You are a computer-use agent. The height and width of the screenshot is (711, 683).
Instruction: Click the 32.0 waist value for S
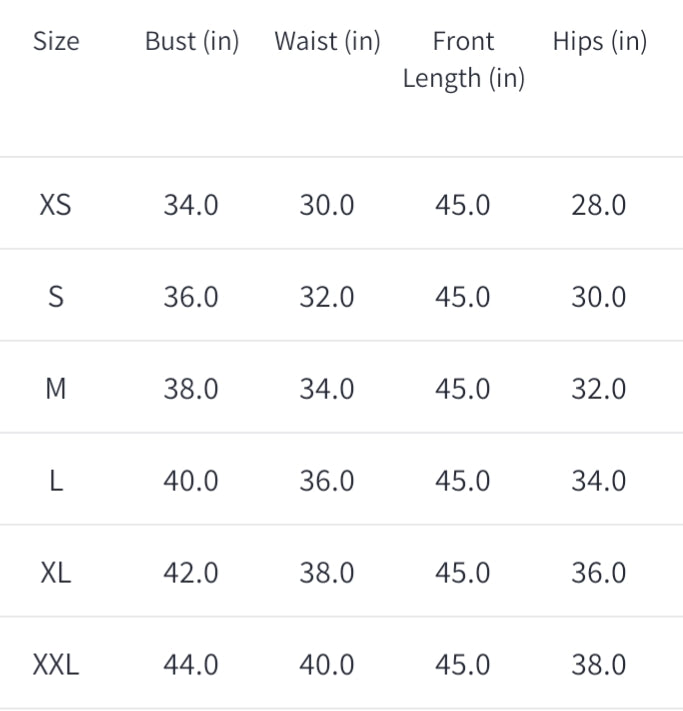point(327,297)
